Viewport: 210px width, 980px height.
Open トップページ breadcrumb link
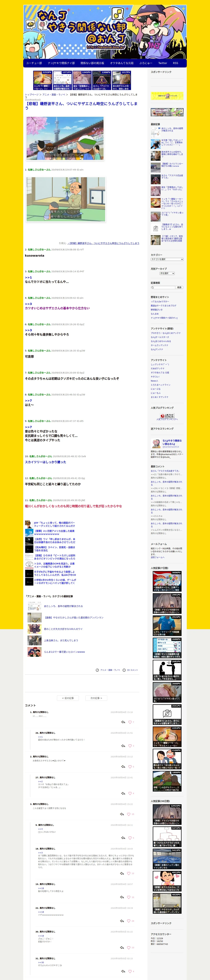point(32,94)
